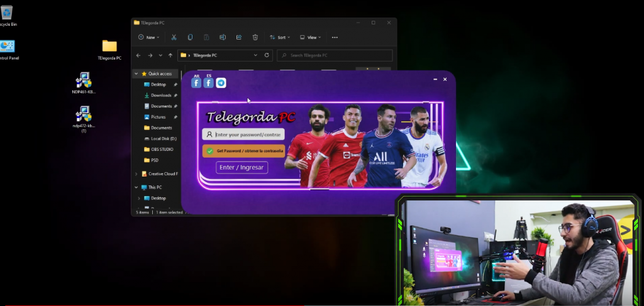This screenshot has height=306, width=644.
Task: Select the NDP461-KB installer desktop icon
Action: [x=84, y=83]
